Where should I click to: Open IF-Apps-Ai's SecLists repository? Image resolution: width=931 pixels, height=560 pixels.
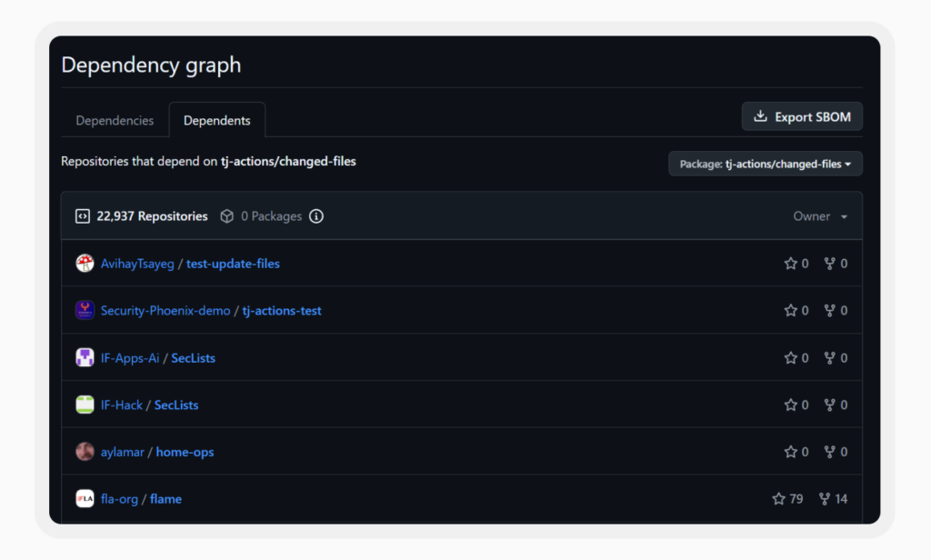[193, 357]
